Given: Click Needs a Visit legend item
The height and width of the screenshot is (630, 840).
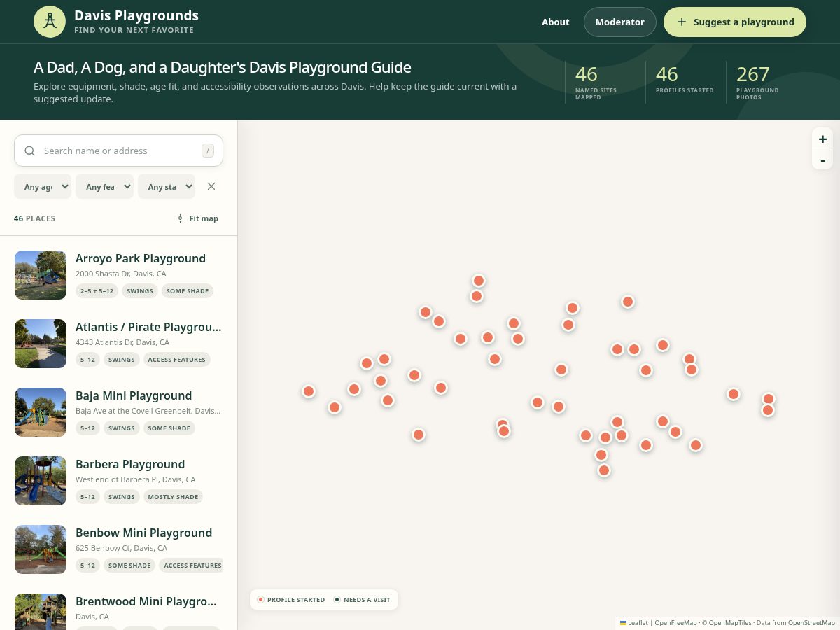Looking at the screenshot, I should point(362,600).
